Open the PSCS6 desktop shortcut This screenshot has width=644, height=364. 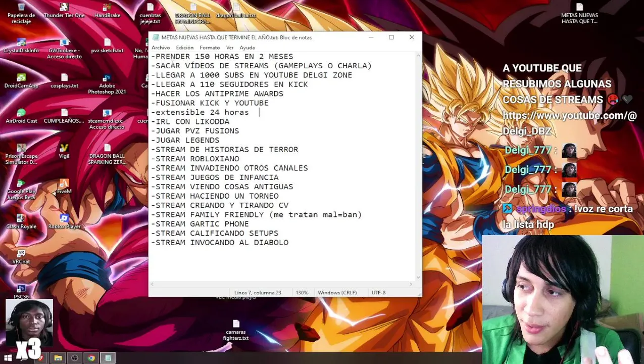tap(21, 292)
